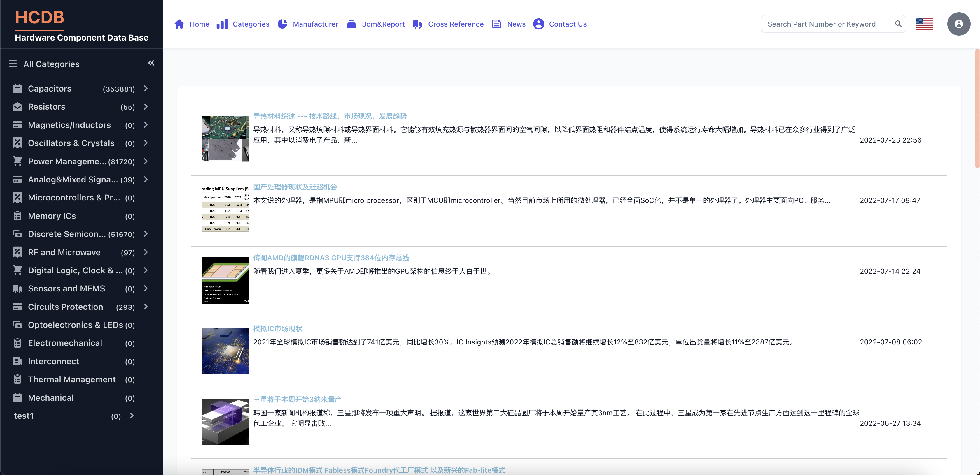
Task: Click the Capacitors category icon
Action: (x=17, y=89)
